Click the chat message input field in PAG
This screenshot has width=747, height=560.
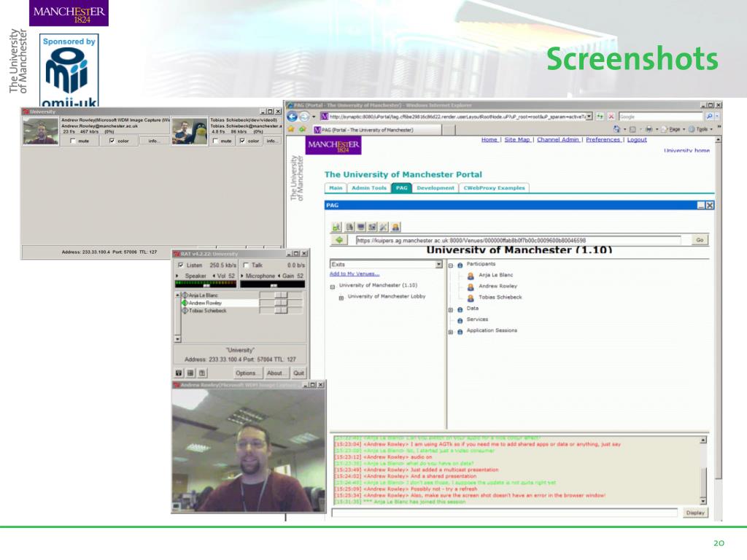pyautogui.click(x=505, y=513)
